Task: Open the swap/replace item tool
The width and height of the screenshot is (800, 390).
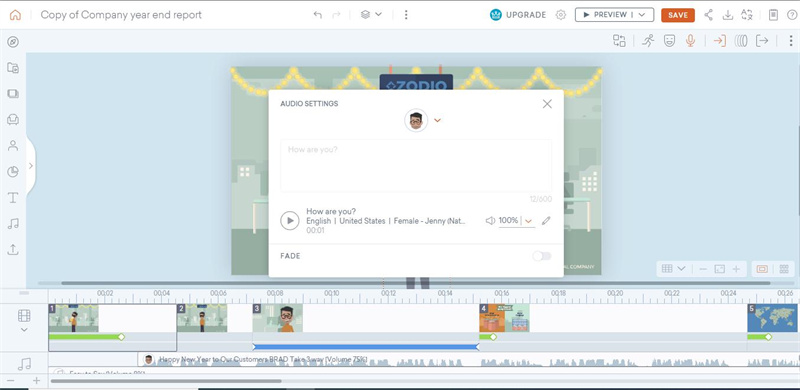Action: tap(619, 41)
